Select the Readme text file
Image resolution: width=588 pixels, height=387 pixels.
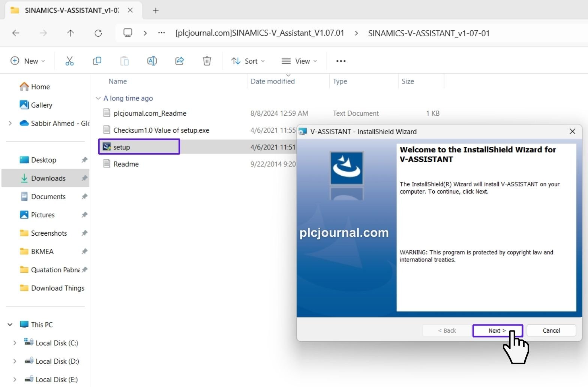point(126,164)
